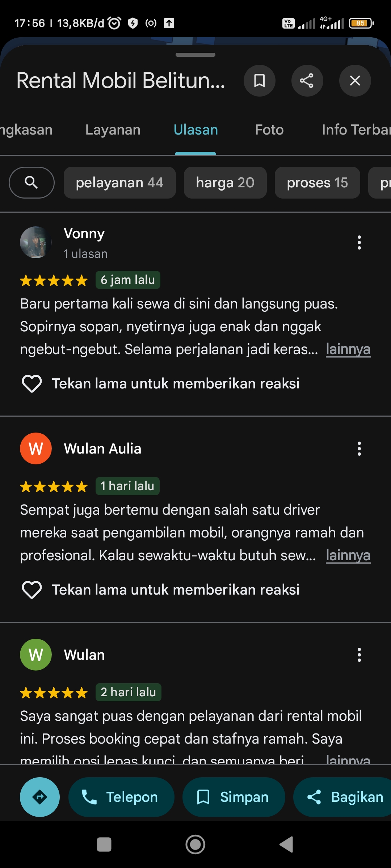This screenshot has height=868, width=391.
Task: Select the "harga 20" filter chip
Action: coord(225,183)
